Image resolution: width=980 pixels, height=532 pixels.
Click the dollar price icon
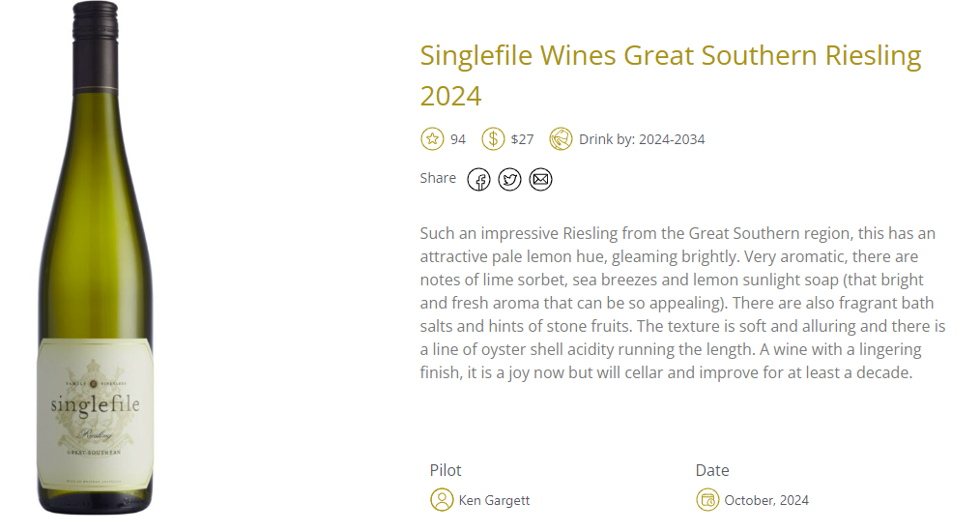pyautogui.click(x=493, y=139)
